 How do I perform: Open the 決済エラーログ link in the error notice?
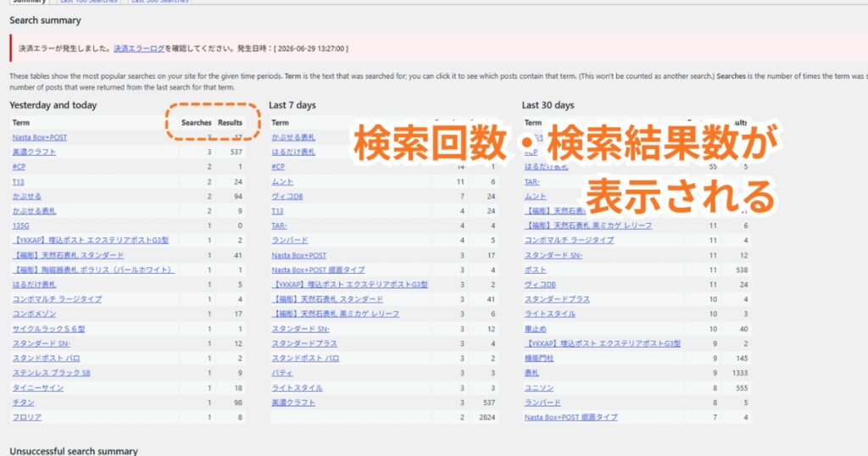pos(139,48)
